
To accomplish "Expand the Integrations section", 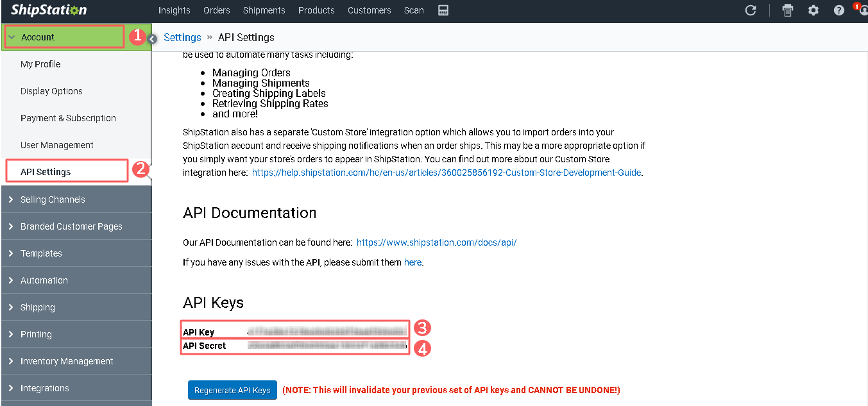I will (76, 388).
